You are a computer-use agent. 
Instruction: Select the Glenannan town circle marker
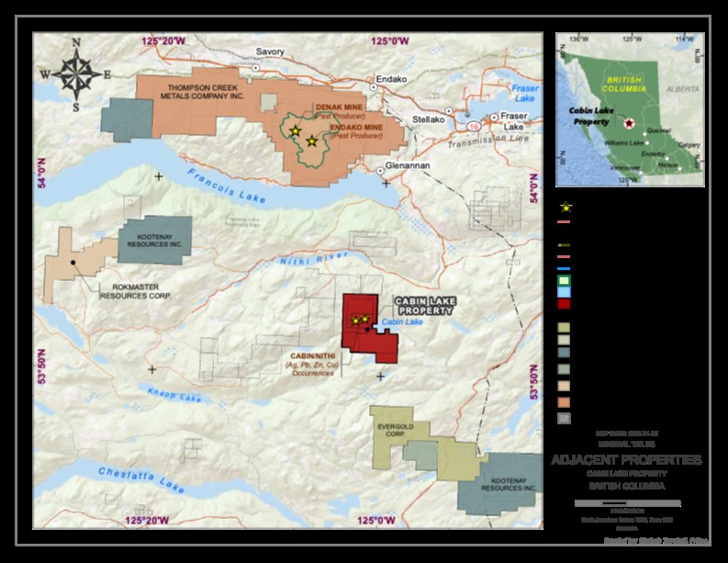pos(381,170)
